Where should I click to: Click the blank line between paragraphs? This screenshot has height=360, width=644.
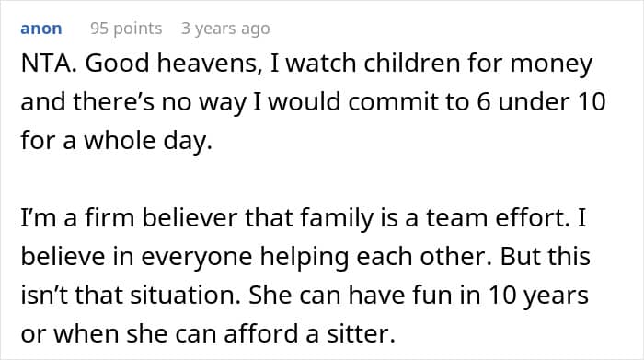322,179
